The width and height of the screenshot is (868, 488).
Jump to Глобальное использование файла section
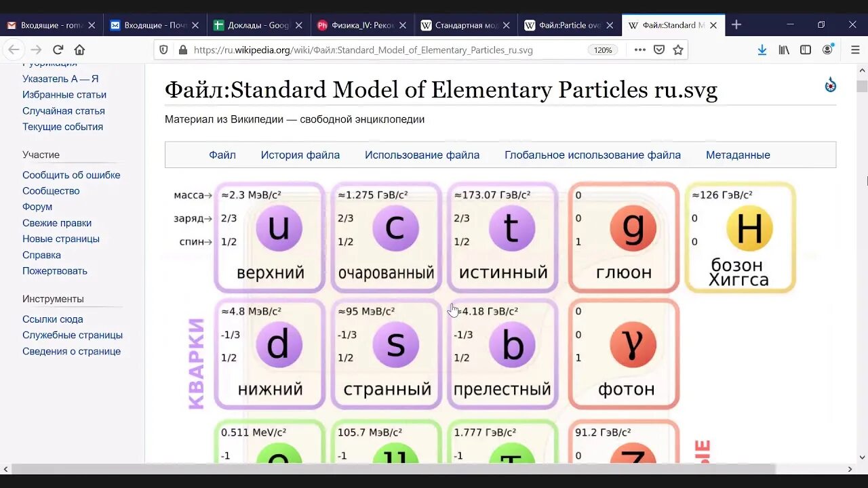(x=593, y=155)
